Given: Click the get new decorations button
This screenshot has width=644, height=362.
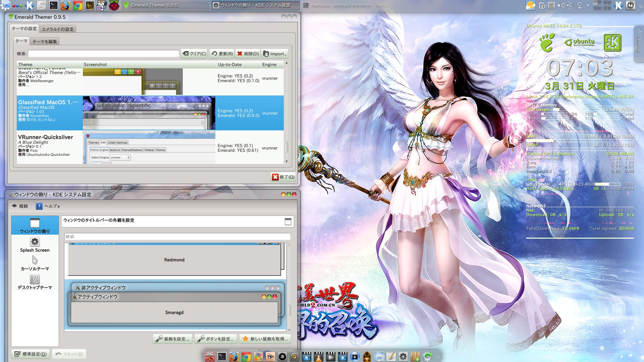Looking at the screenshot, I should [265, 339].
